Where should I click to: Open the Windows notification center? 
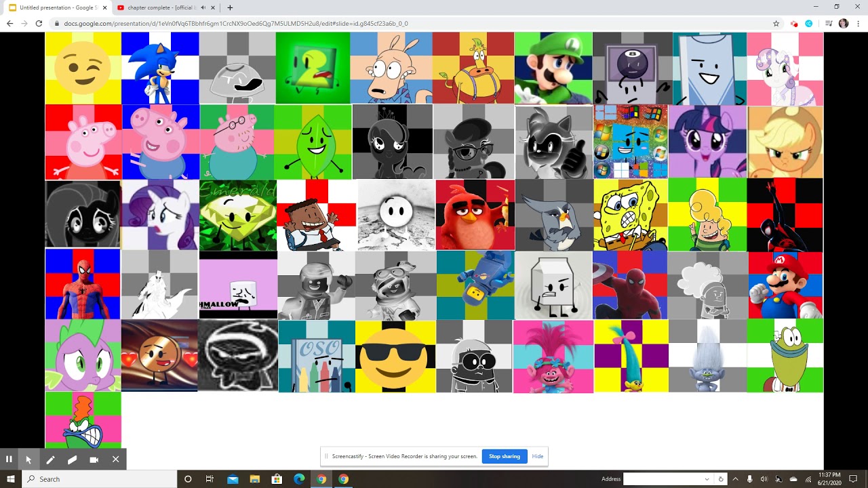(x=853, y=479)
